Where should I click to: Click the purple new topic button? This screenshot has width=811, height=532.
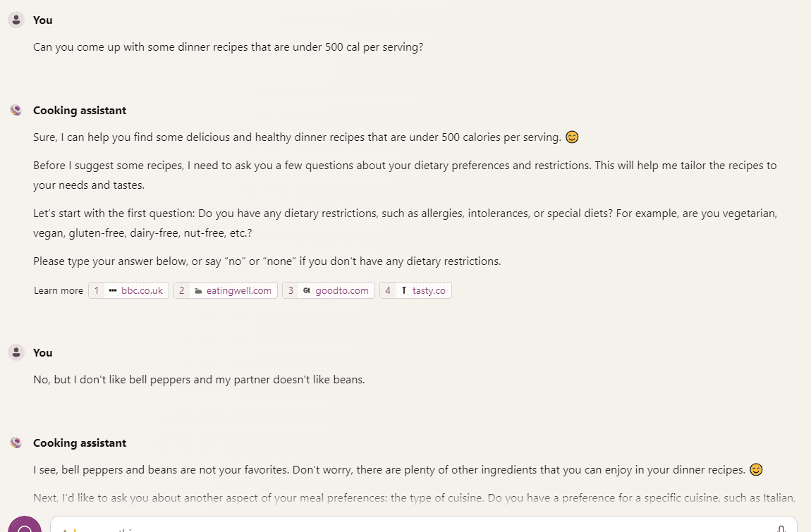[x=25, y=524]
